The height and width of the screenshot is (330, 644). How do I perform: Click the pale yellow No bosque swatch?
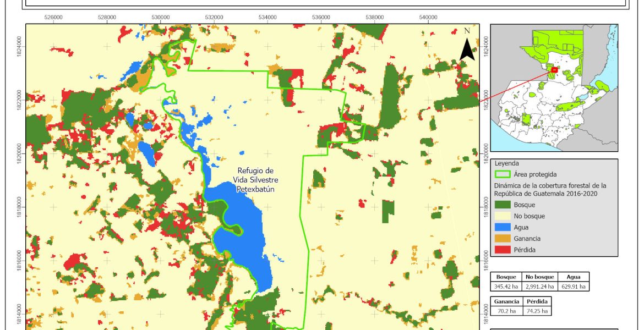point(502,216)
